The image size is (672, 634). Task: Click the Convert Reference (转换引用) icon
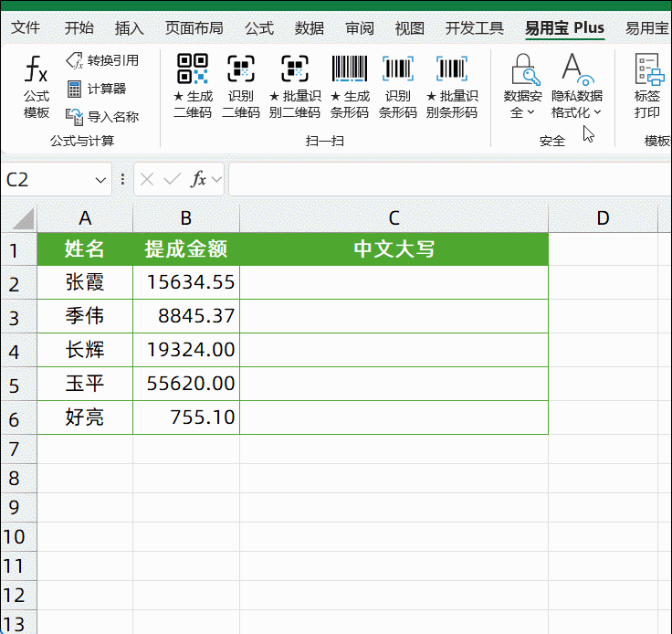point(101,61)
